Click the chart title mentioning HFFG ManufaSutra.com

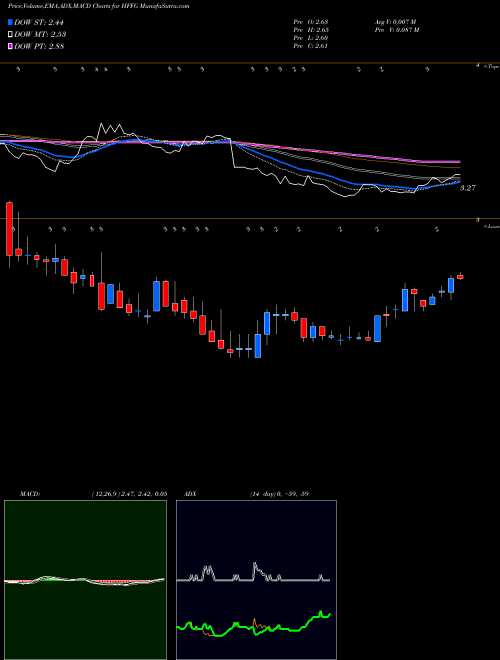98,6
